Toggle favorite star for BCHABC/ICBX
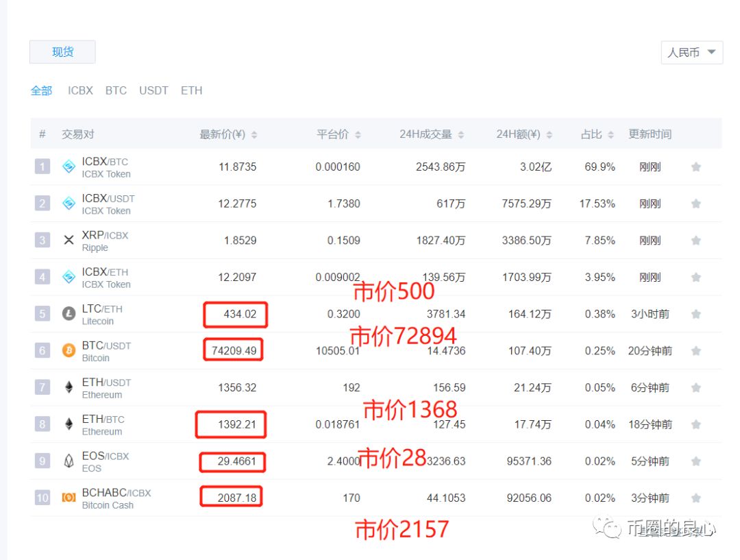The width and height of the screenshot is (740, 560). coord(695,498)
